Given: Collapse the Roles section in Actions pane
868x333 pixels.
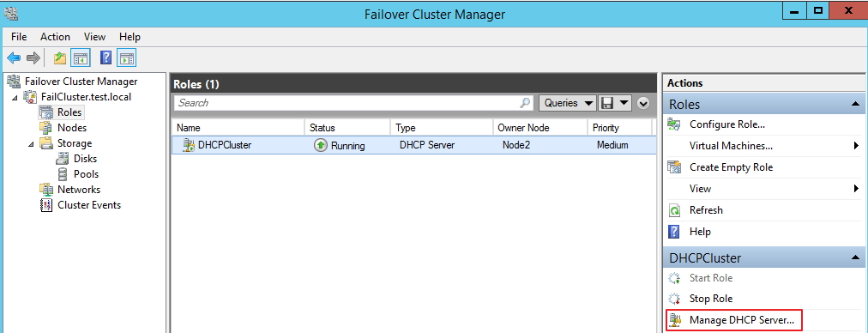Looking at the screenshot, I should (x=856, y=104).
